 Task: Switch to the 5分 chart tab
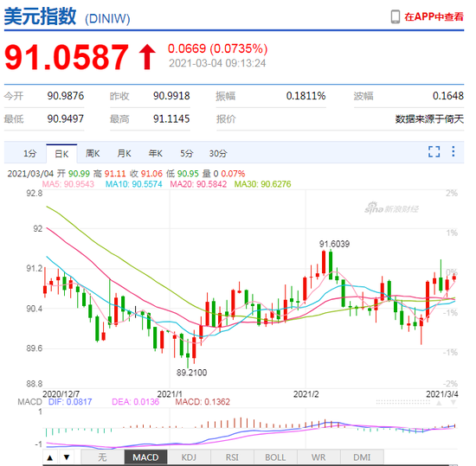point(186,153)
